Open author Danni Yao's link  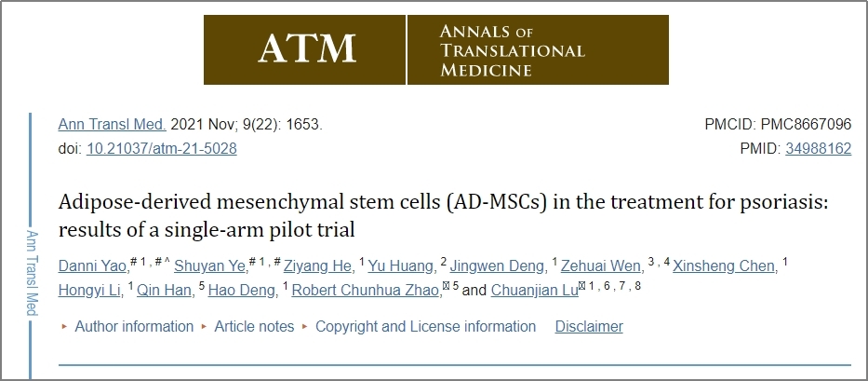(92, 266)
